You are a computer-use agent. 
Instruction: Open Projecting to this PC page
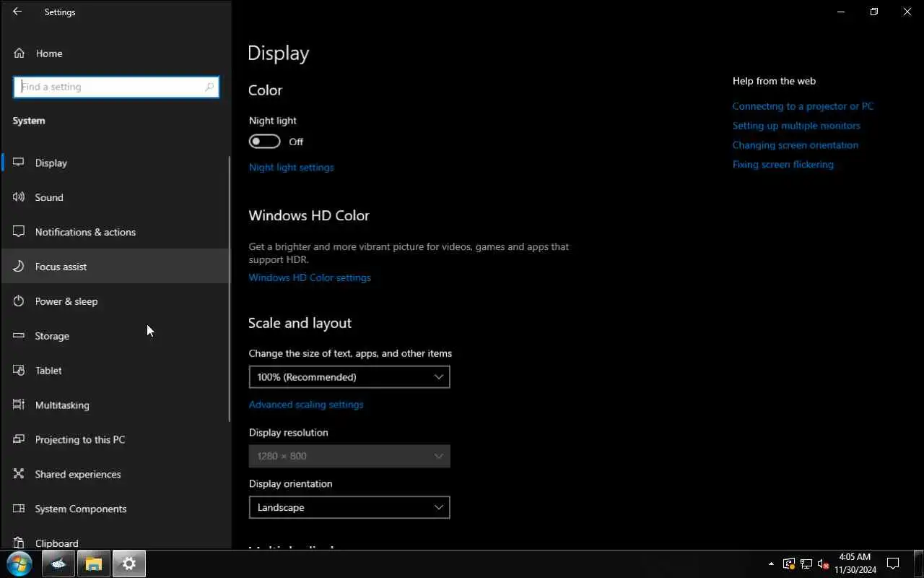(80, 440)
